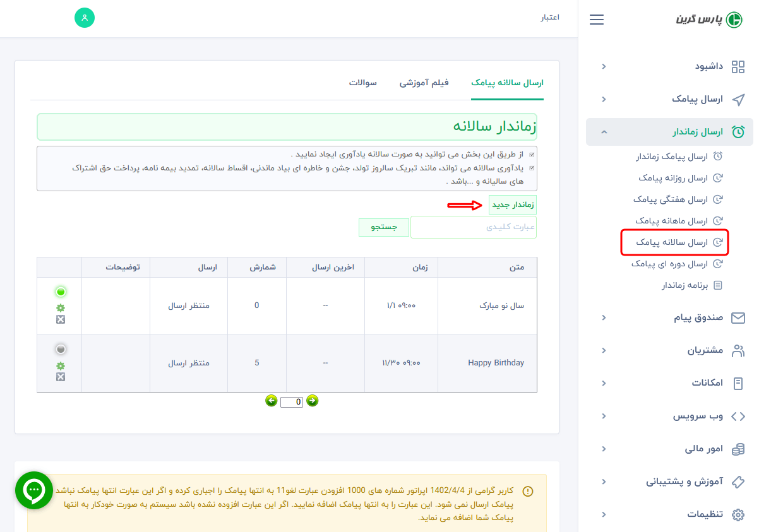Enable the gray status toggle for Happy Birthday

(x=60, y=348)
